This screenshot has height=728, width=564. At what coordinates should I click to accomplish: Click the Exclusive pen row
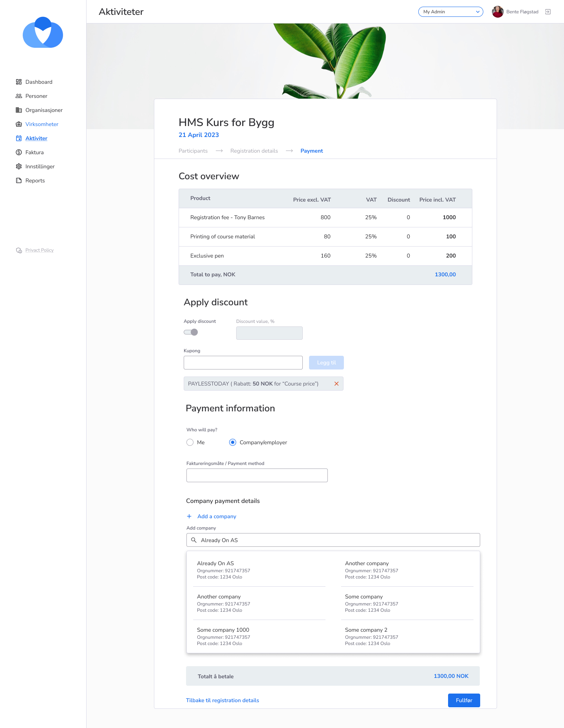325,256
